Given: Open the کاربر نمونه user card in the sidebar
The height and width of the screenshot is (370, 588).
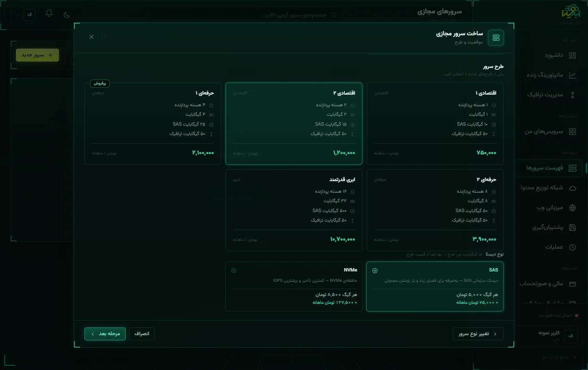Looking at the screenshot, I should point(549,336).
